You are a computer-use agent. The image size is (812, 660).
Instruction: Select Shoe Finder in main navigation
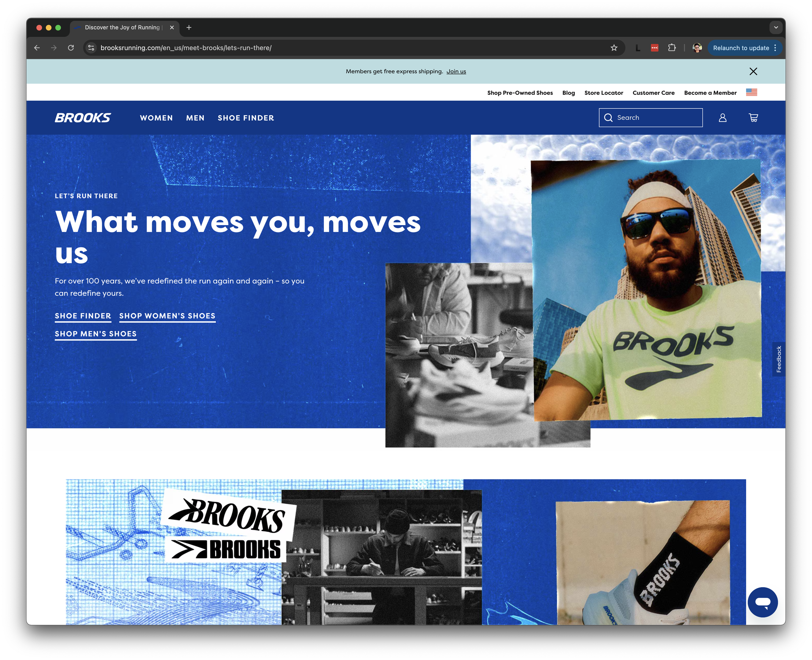pos(246,118)
